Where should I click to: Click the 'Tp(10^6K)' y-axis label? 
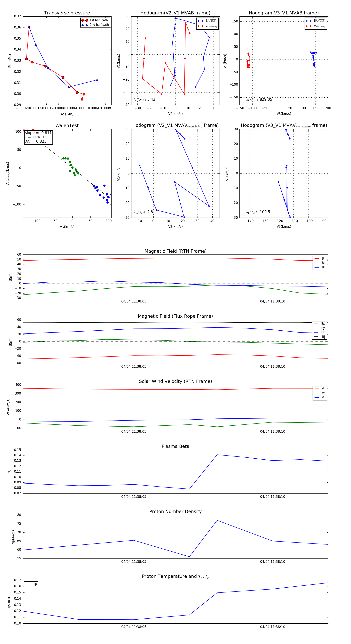coord(9,602)
